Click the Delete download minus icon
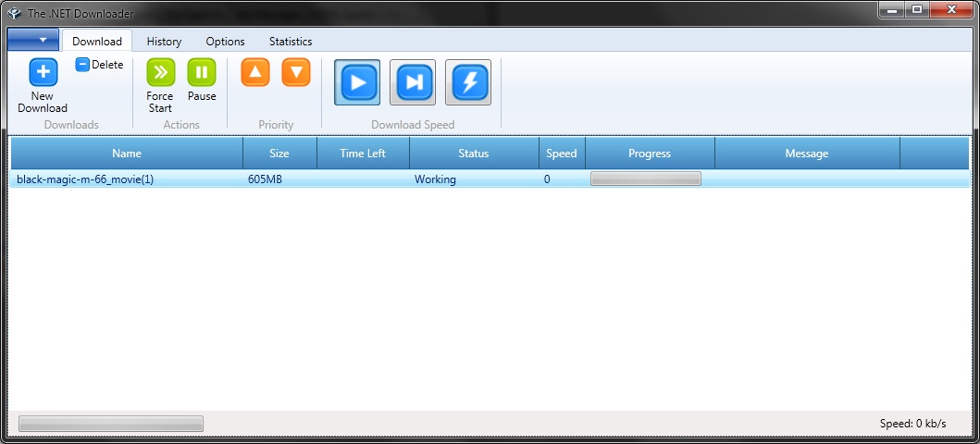The height and width of the screenshot is (444, 980). (x=82, y=65)
